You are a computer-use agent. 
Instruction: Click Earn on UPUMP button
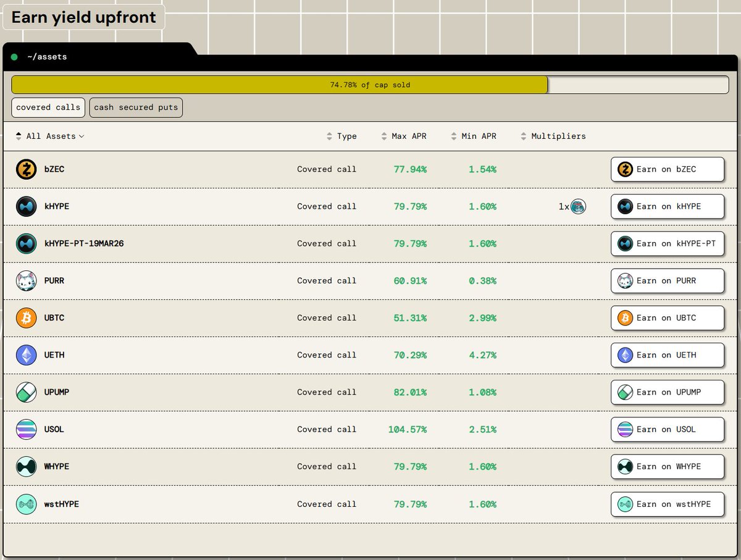pos(667,392)
